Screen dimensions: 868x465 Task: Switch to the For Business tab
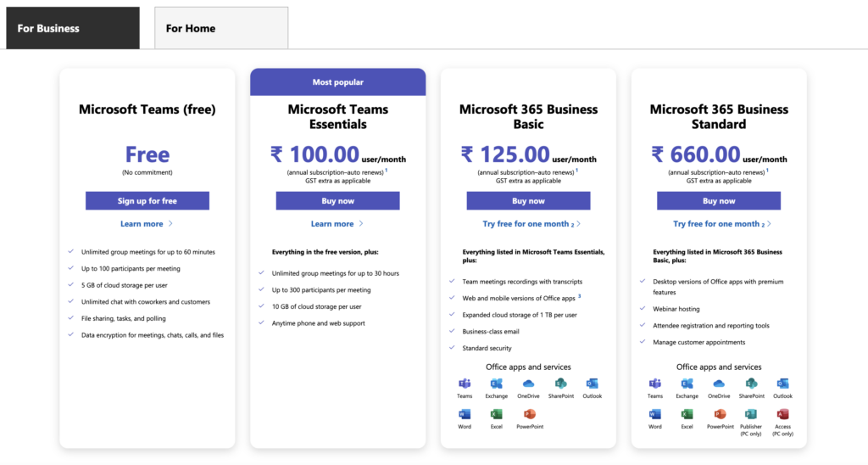point(73,28)
